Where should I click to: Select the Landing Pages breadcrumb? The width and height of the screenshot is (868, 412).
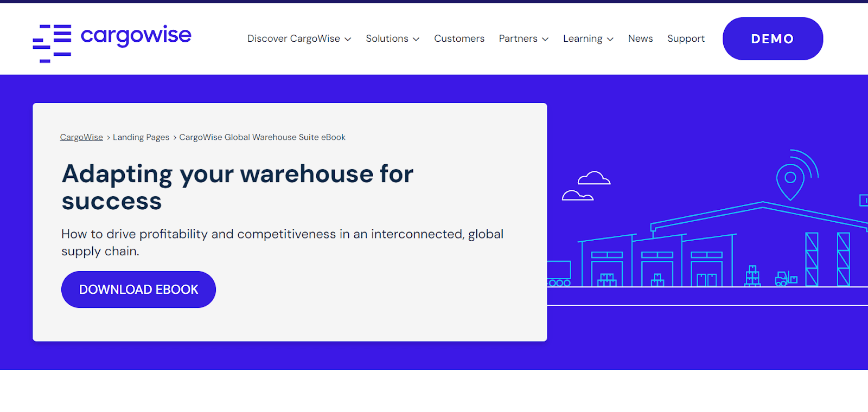point(141,137)
